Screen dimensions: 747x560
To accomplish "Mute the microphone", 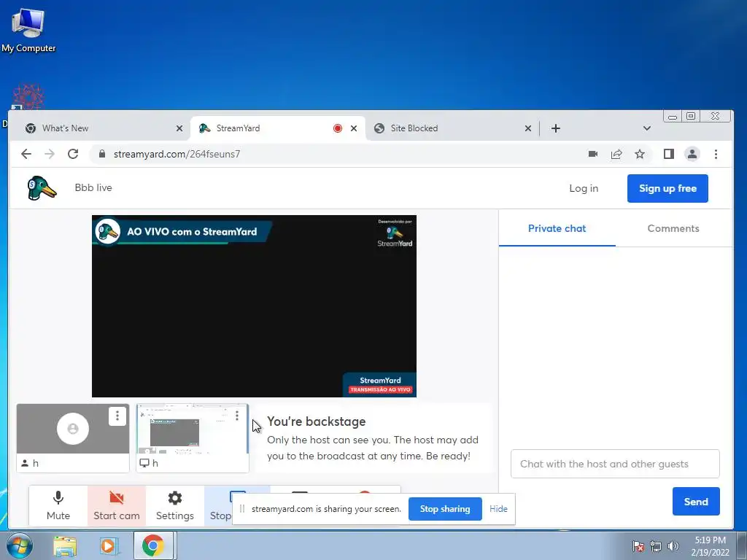I will [58, 506].
